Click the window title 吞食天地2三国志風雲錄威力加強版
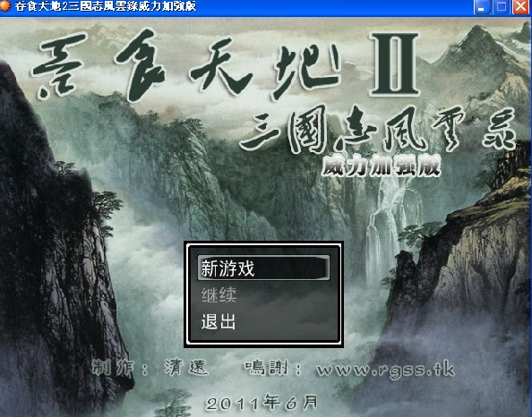 105,6
